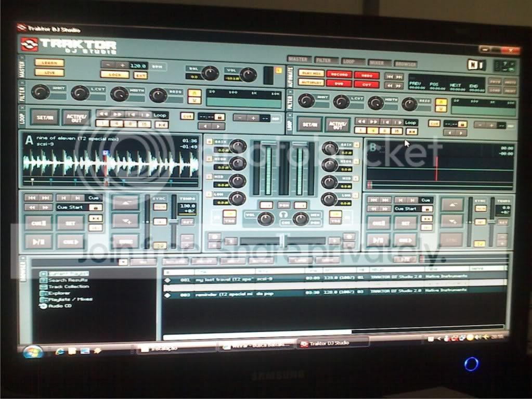Switch to the MIXER tab at top
Viewport: 532px width, 399px height.
(x=377, y=62)
